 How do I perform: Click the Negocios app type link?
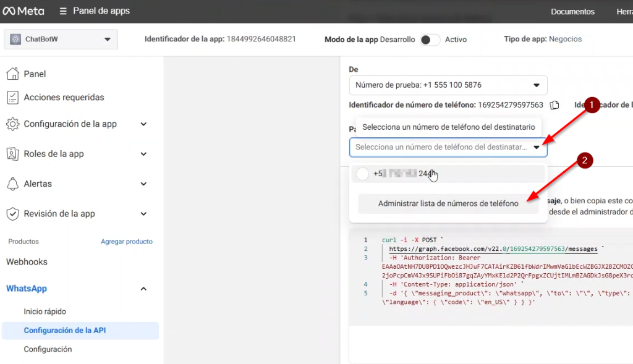tap(565, 39)
